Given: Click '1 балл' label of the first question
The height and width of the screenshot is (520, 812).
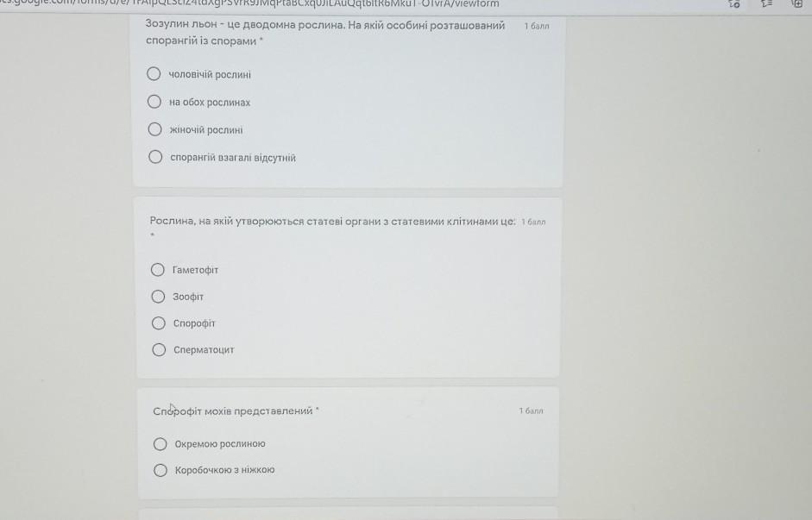Looking at the screenshot, I should pos(536,27).
